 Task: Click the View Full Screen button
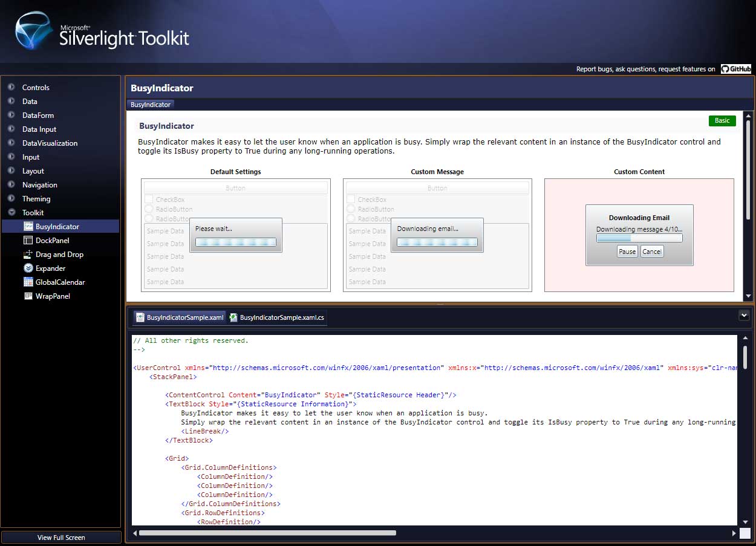60,537
